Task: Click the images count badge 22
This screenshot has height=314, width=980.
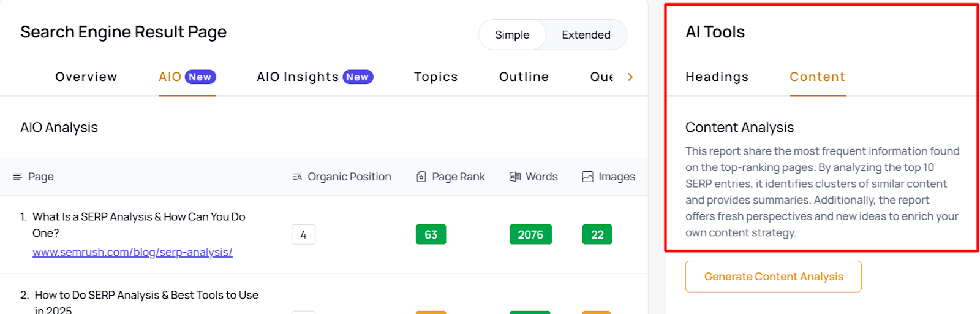Action: pos(597,234)
